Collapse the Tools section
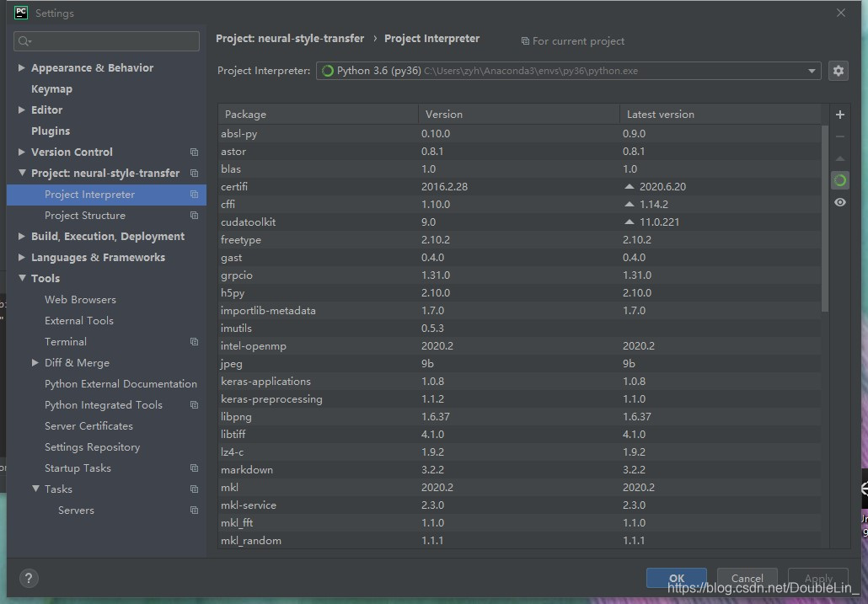Screen dimensions: 868x604 click(x=22, y=278)
